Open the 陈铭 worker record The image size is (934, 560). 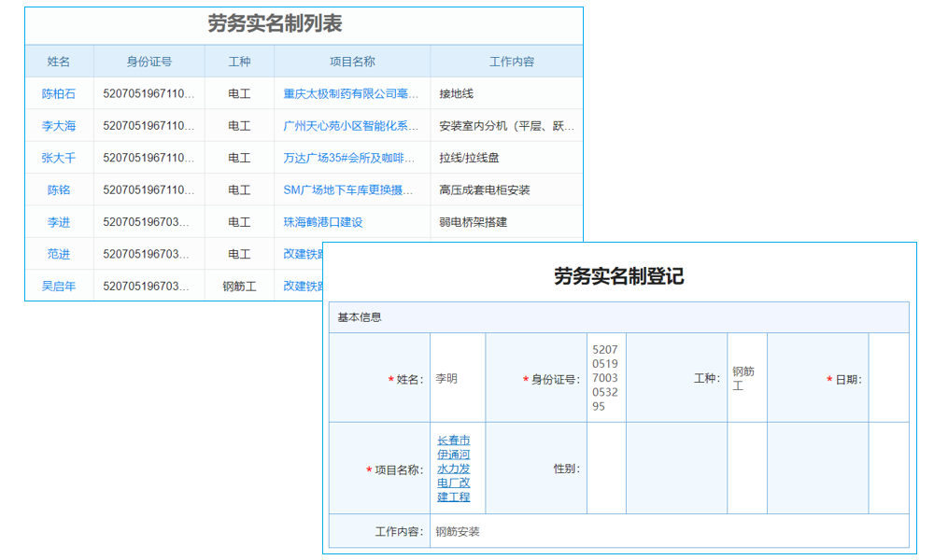[59, 189]
